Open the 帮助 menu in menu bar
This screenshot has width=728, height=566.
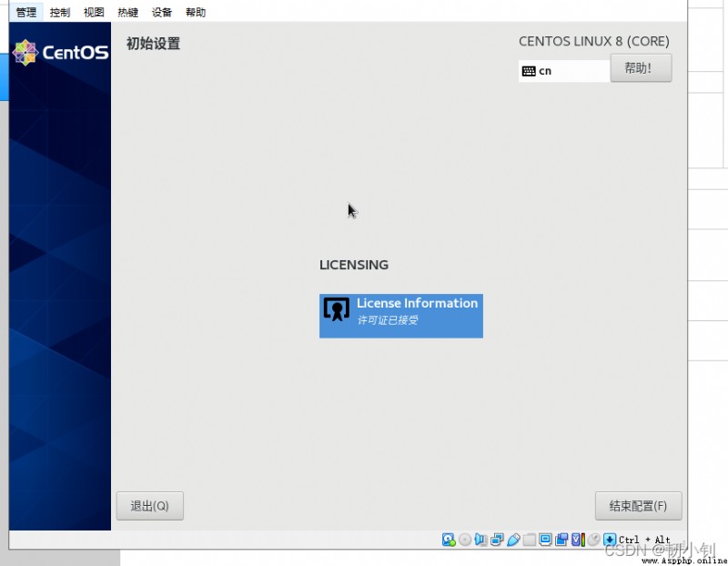[x=196, y=12]
